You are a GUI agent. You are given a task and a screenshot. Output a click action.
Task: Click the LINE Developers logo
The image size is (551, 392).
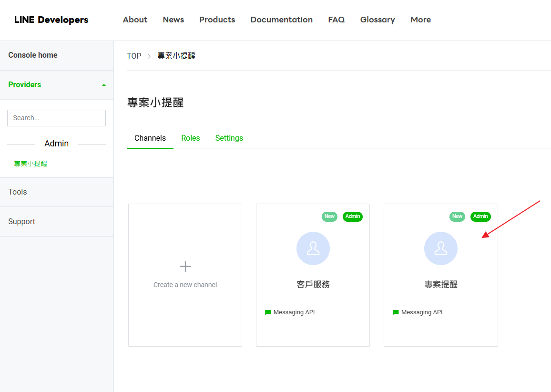click(51, 20)
